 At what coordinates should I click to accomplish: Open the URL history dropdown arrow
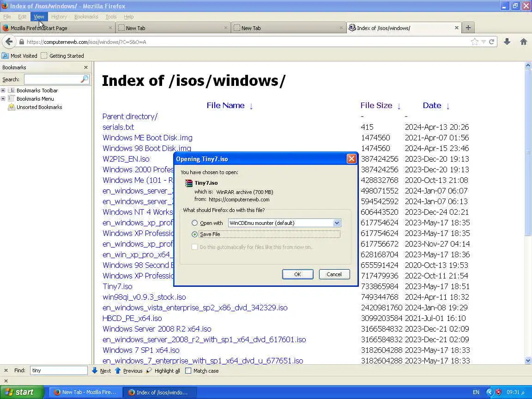tap(484, 42)
